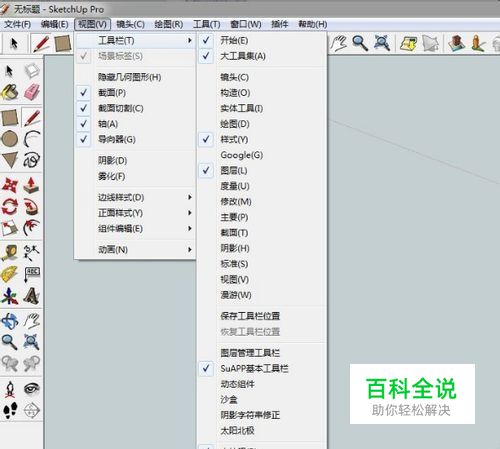Select the arrow tool in the left tool set
The image size is (500, 449).
coord(9,70)
